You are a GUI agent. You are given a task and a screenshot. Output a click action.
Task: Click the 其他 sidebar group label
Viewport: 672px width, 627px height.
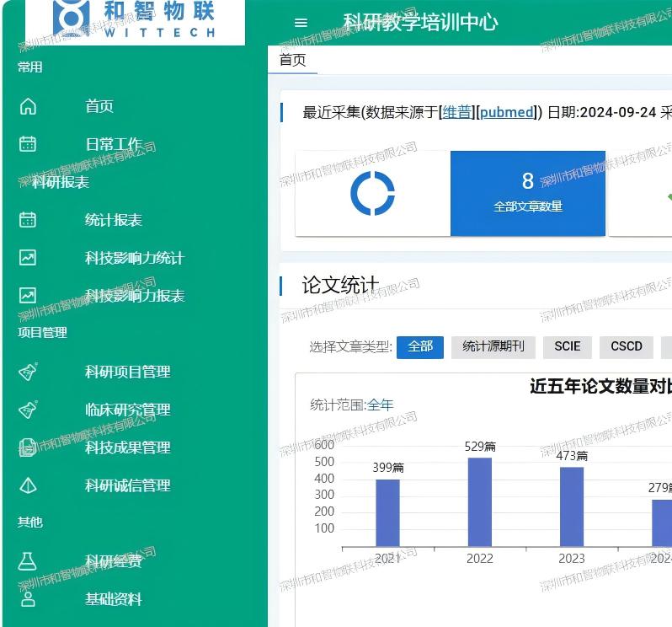30,522
